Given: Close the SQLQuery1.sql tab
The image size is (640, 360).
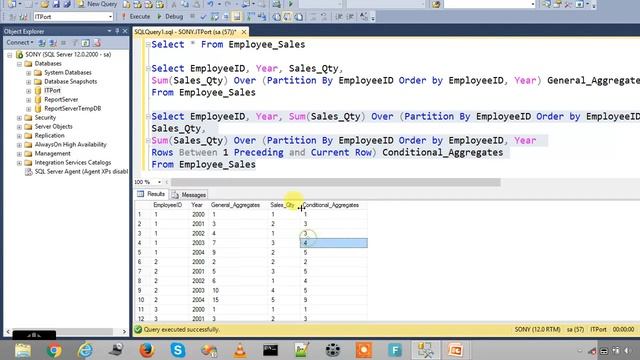Looking at the screenshot, I should click(244, 31).
